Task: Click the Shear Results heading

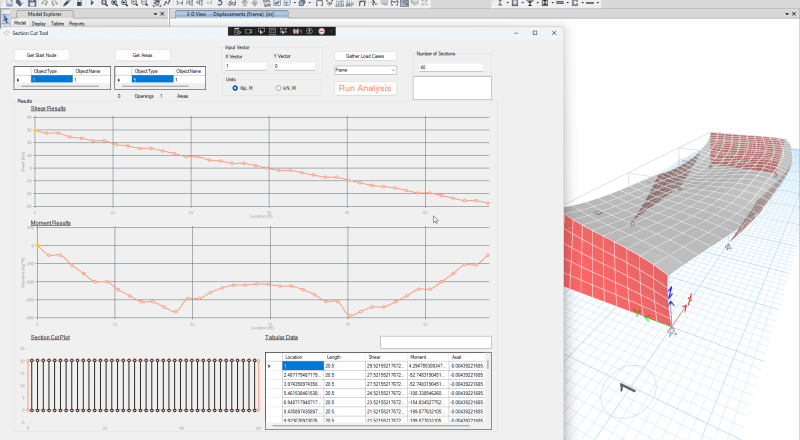Action: (x=48, y=109)
